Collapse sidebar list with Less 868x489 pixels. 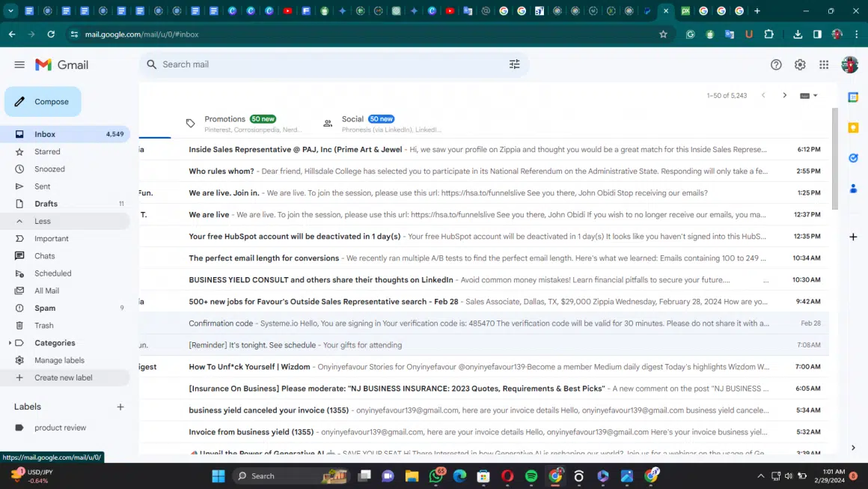43,221
